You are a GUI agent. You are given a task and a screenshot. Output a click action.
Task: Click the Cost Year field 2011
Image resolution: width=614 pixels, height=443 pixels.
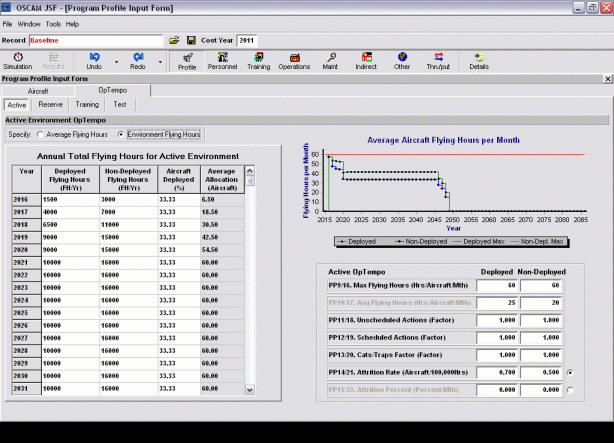(x=247, y=40)
